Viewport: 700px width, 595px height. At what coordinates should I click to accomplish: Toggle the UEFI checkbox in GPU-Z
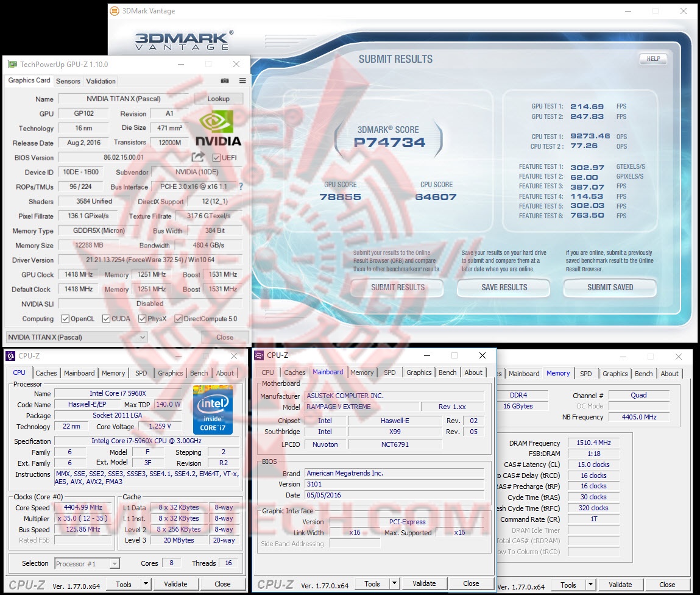pos(216,157)
